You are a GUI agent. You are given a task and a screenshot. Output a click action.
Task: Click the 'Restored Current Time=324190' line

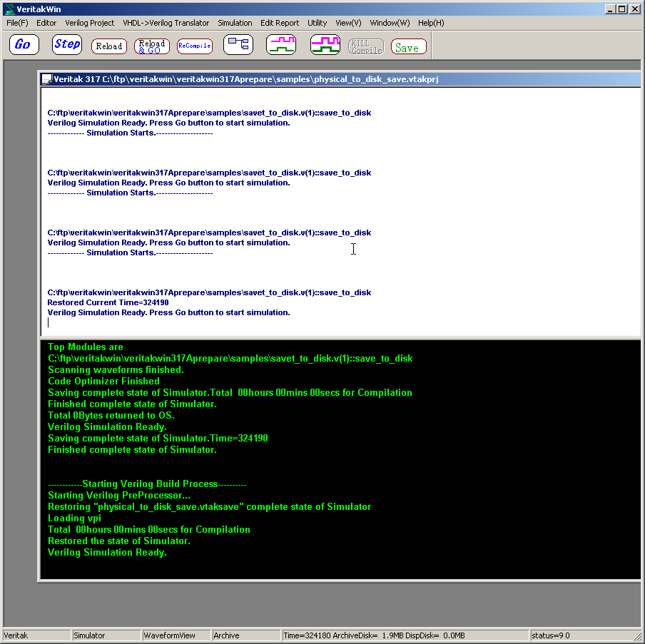[108, 302]
